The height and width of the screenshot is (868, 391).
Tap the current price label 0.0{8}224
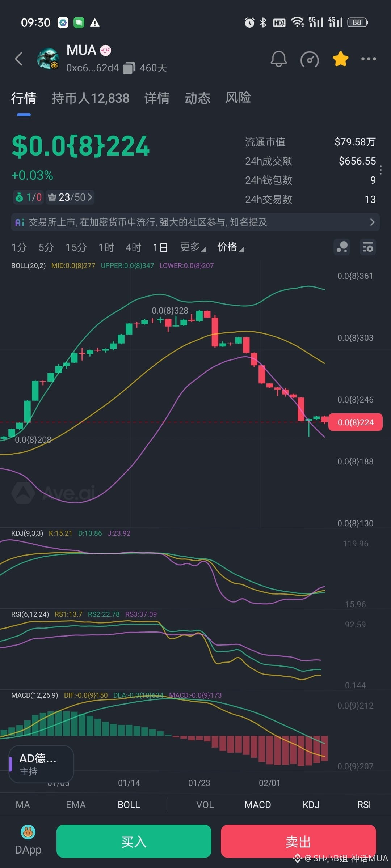click(356, 422)
